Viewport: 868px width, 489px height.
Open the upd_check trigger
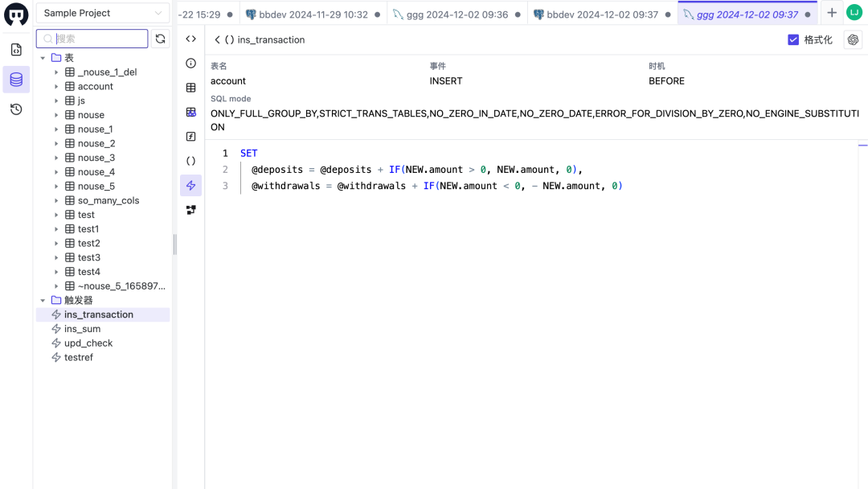[88, 343]
